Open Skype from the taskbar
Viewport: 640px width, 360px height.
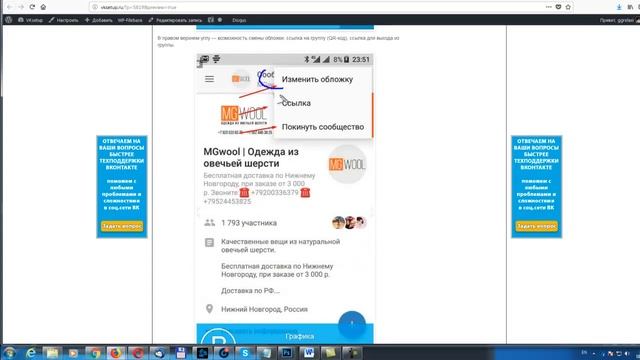245,353
